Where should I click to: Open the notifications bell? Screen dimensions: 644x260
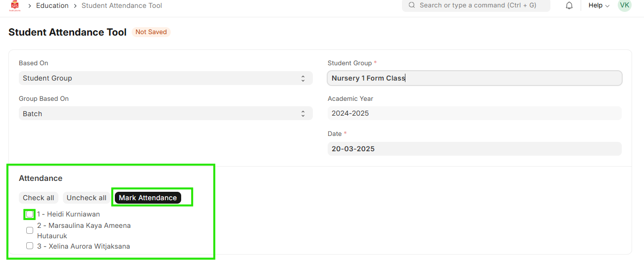click(569, 5)
